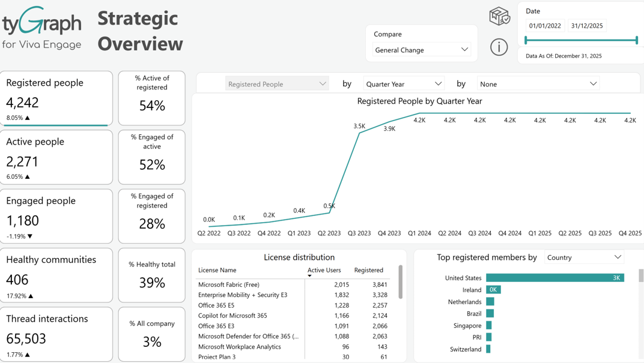
Task: Click the date slider right handle
Action: [x=637, y=40]
